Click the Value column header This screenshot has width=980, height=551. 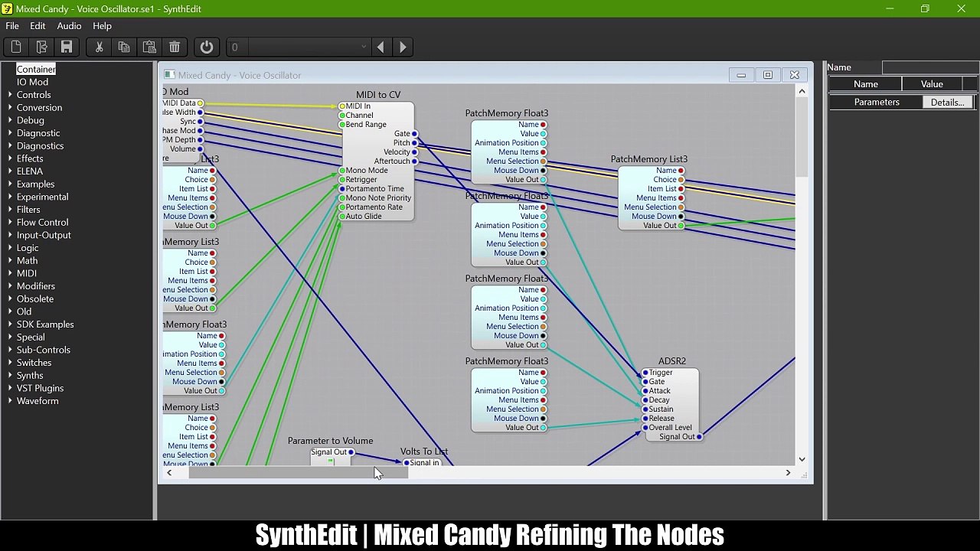tap(932, 84)
